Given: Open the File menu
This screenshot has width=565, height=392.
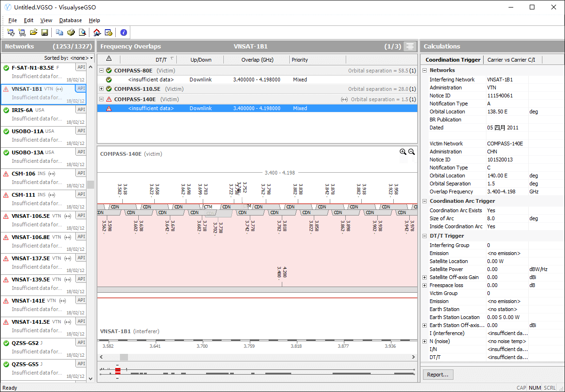Looking at the screenshot, I should pyautogui.click(x=13, y=20).
